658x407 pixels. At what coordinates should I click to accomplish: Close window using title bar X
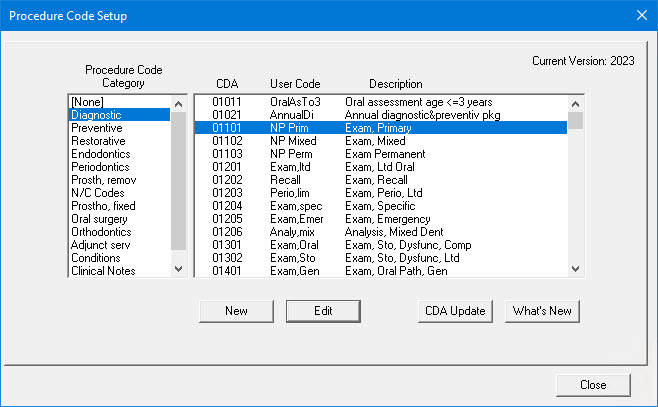(641, 15)
